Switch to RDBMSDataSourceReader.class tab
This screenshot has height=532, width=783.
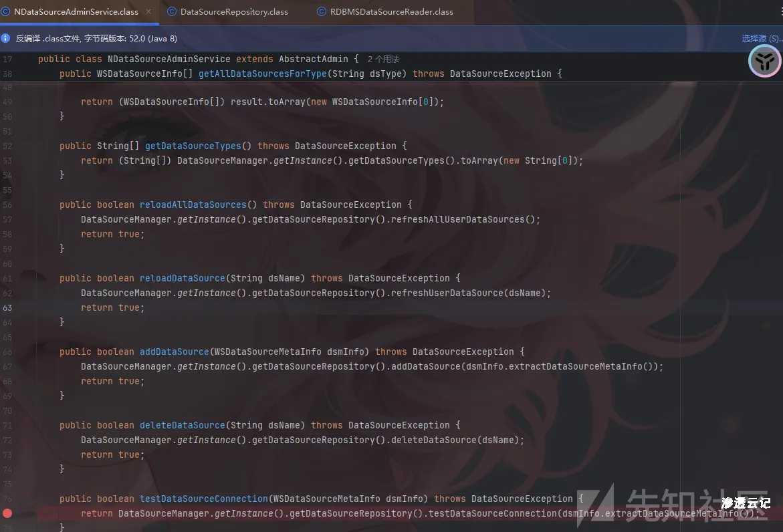click(391, 11)
